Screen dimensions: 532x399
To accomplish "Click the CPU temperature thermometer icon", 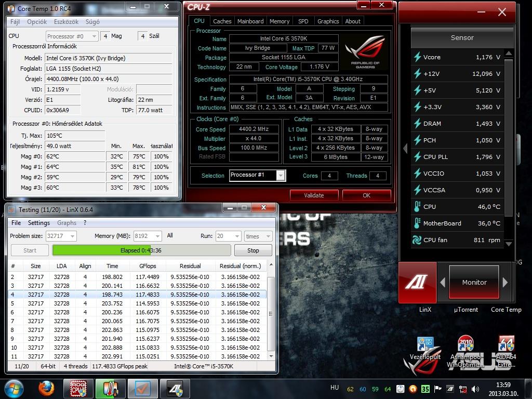I will (x=417, y=207).
